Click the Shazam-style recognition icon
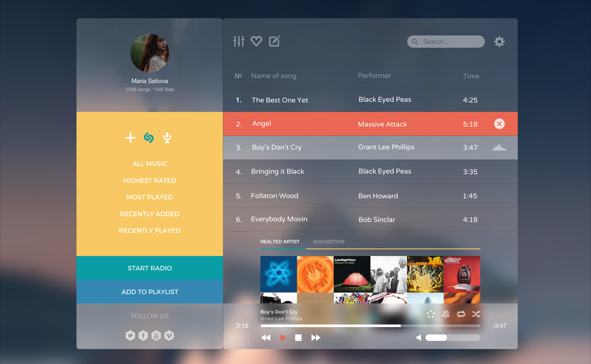The height and width of the screenshot is (364, 591). (149, 138)
